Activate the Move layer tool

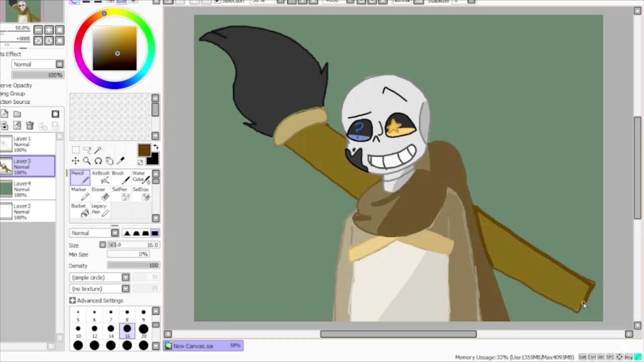(75, 161)
